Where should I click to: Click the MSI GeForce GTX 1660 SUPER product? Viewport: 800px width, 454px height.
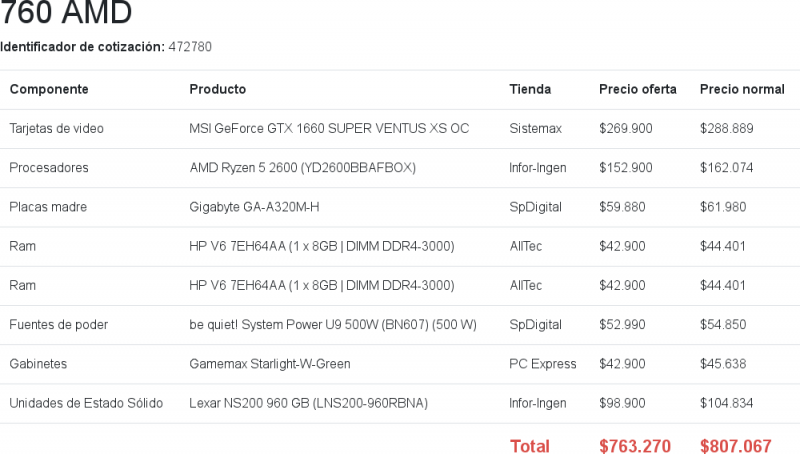[x=329, y=129]
